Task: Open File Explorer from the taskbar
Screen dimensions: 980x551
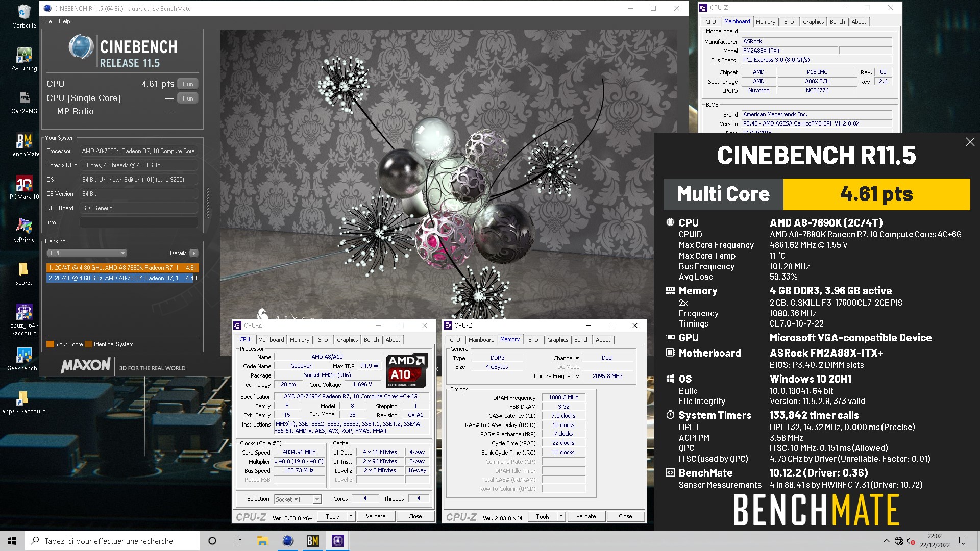Action: pyautogui.click(x=262, y=541)
